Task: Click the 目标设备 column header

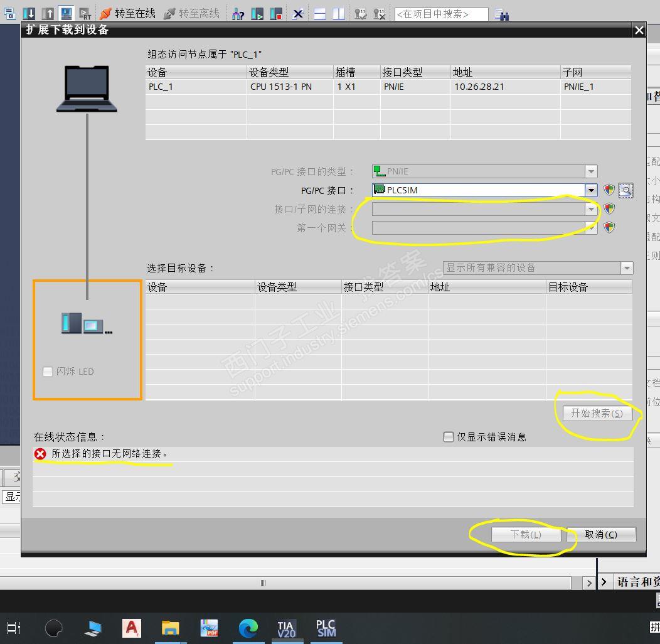Action: point(589,287)
